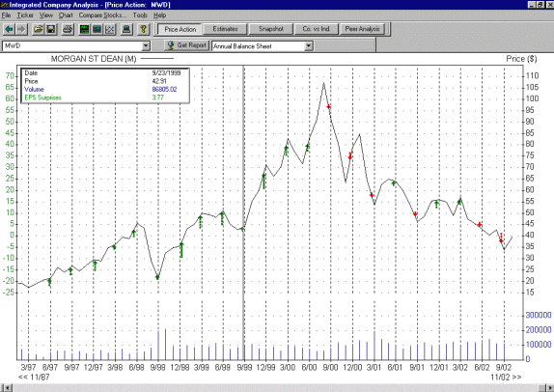Image resolution: width=554 pixels, height=392 pixels.
Task: Open the Chart menu
Action: click(x=66, y=15)
